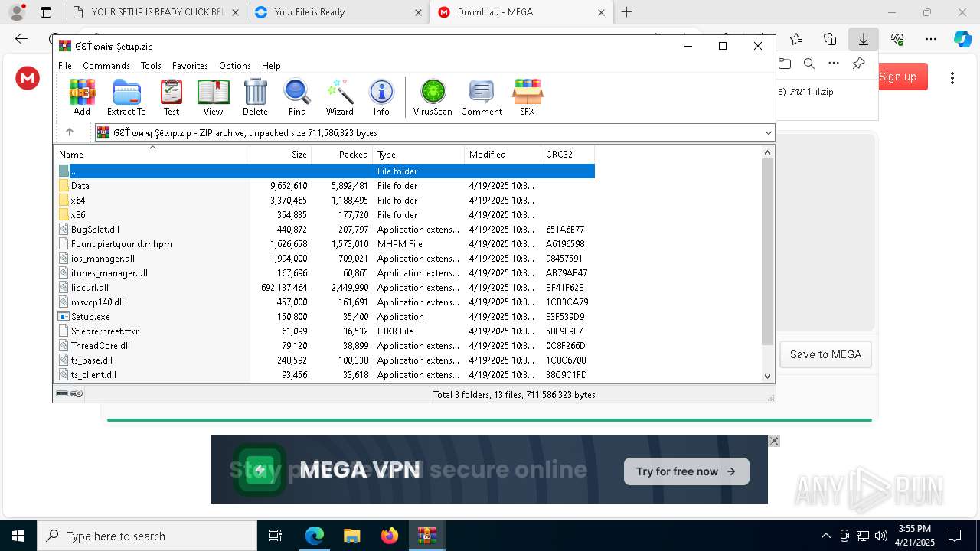Image resolution: width=980 pixels, height=551 pixels.
Task: Switch to 'YOUR SETUP IS READY' tab
Action: click(156, 12)
